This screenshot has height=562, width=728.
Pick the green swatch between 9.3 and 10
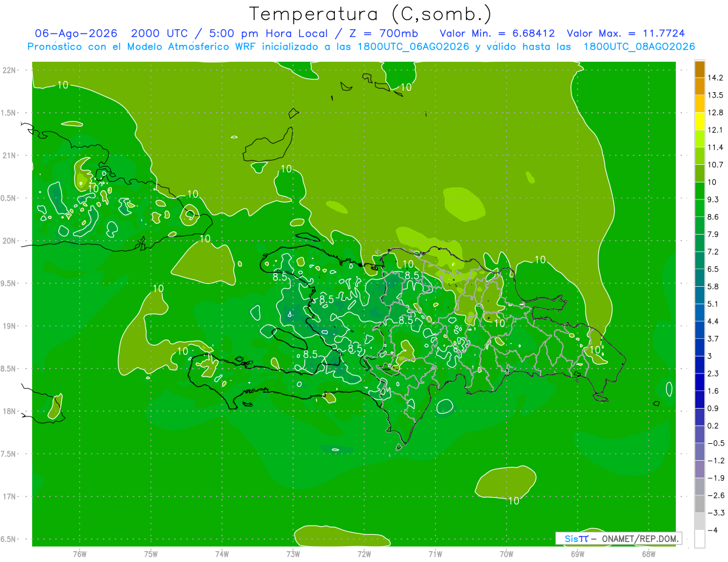coord(699,191)
